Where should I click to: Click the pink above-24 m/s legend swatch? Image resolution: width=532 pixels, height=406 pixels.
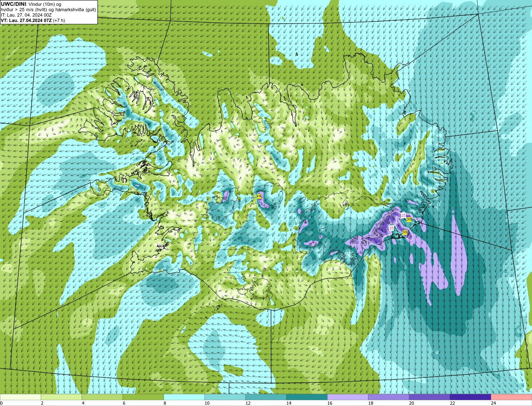pyautogui.click(x=512, y=397)
